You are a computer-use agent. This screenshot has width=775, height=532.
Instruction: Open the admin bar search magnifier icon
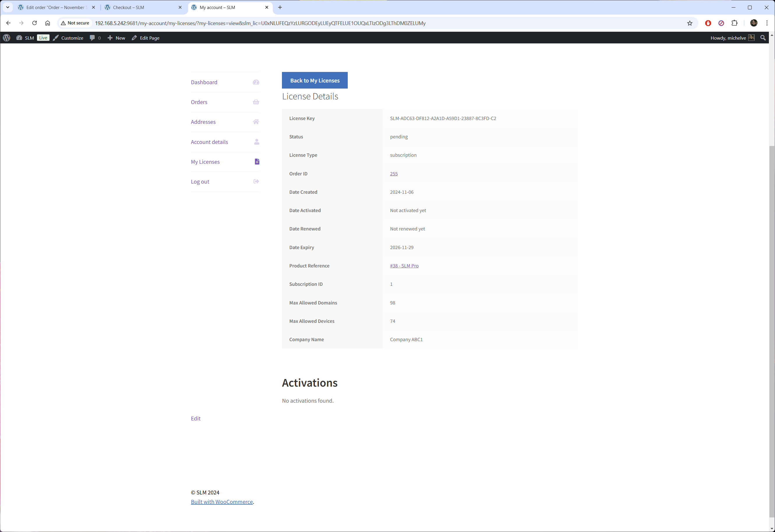763,38
